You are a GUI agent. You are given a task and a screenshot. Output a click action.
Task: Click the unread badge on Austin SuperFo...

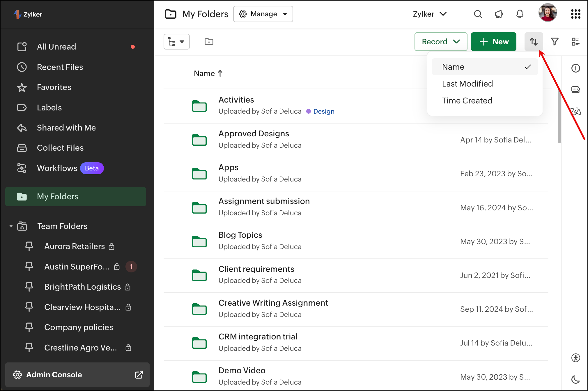point(131,267)
